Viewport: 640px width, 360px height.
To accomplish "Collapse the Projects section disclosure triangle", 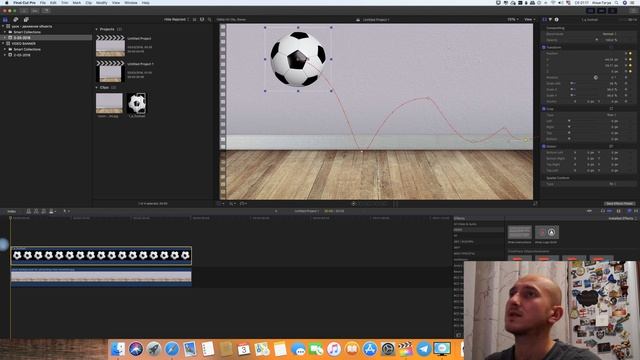I will (97, 29).
